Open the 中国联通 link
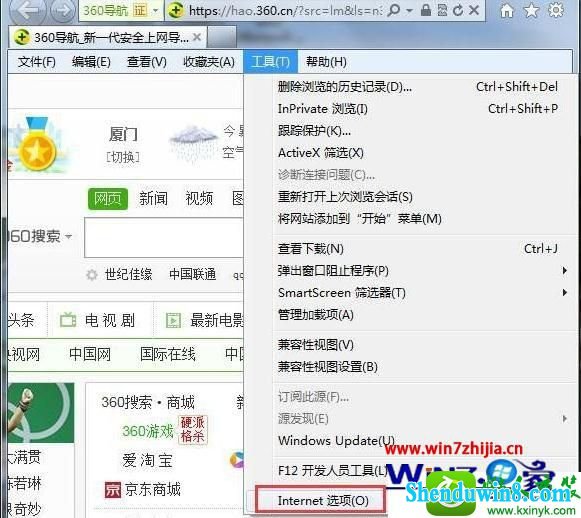This screenshot has width=581, height=518. [192, 274]
